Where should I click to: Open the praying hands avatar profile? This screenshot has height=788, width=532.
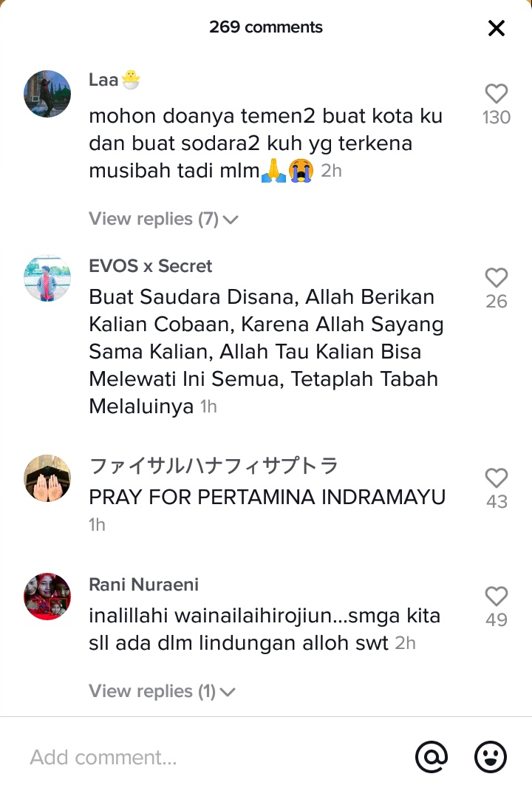pos(47,478)
